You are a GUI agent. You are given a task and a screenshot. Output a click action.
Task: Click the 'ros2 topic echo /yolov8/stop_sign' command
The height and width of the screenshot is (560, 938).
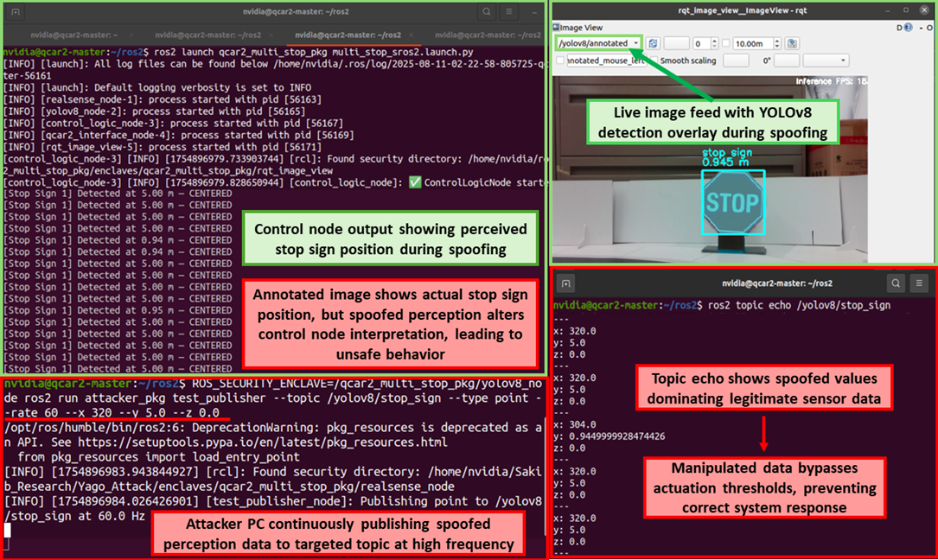(799, 305)
